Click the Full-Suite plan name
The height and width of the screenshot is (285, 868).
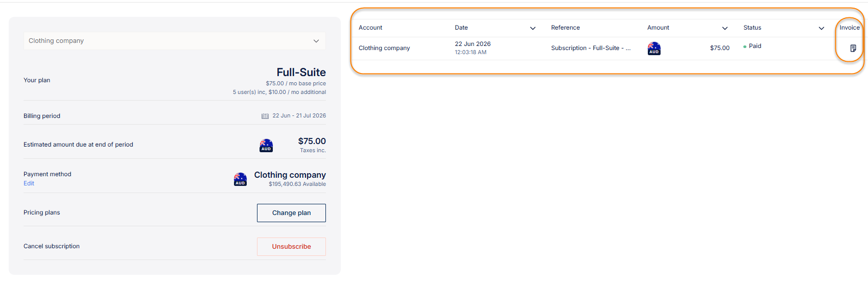tap(301, 73)
